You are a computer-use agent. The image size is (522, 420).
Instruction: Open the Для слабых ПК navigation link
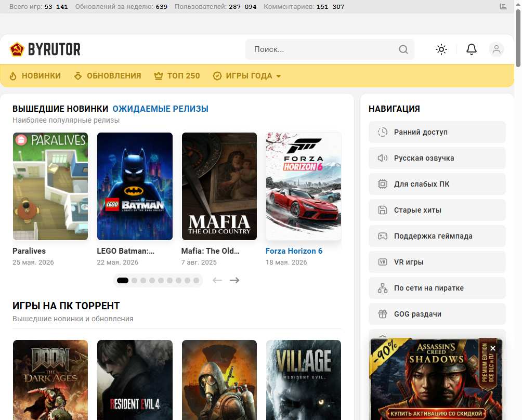point(437,184)
